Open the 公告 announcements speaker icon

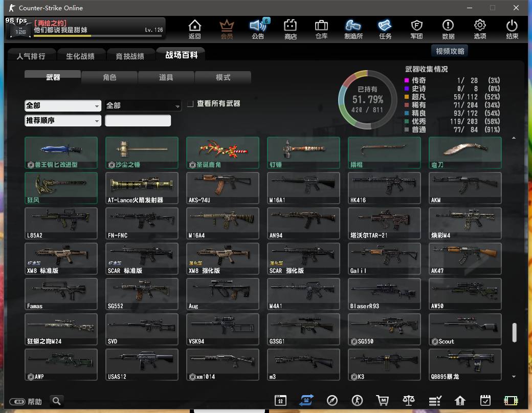coord(258,29)
